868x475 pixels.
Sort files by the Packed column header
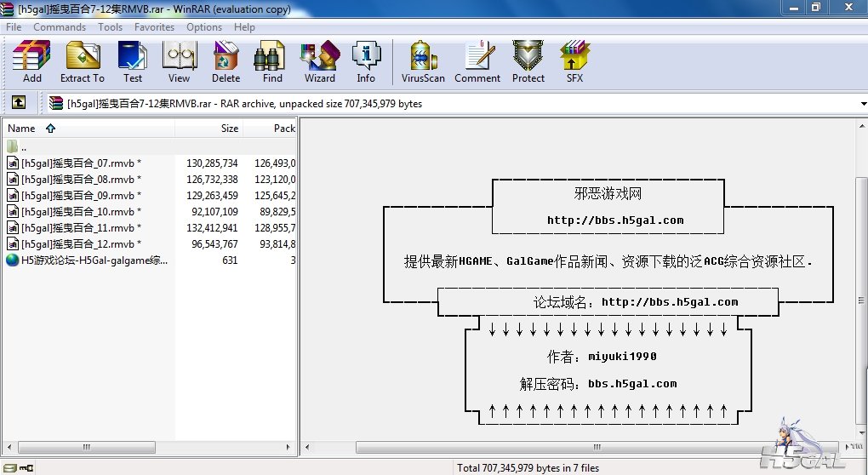point(270,129)
